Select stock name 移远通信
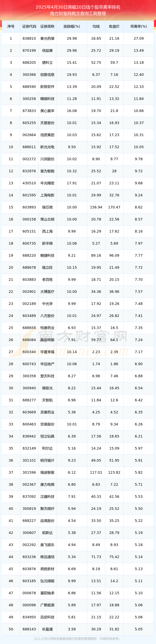The width and height of the screenshot is (156, 644). click(47, 557)
